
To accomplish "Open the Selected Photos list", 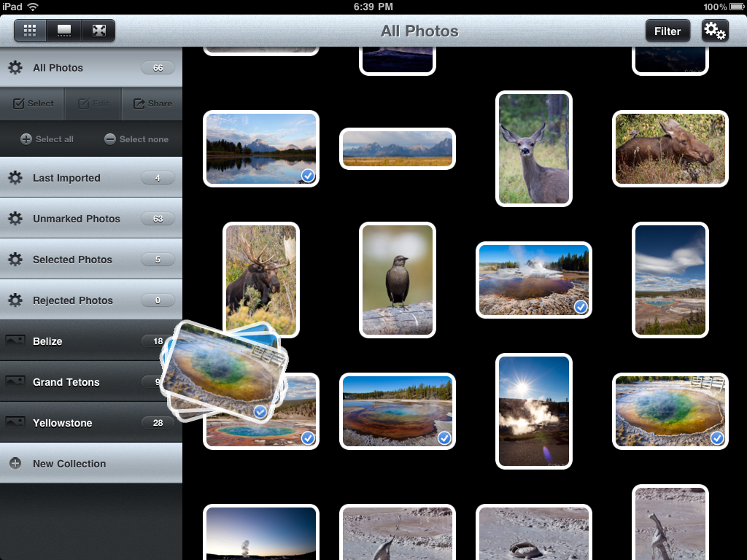I will tap(91, 260).
